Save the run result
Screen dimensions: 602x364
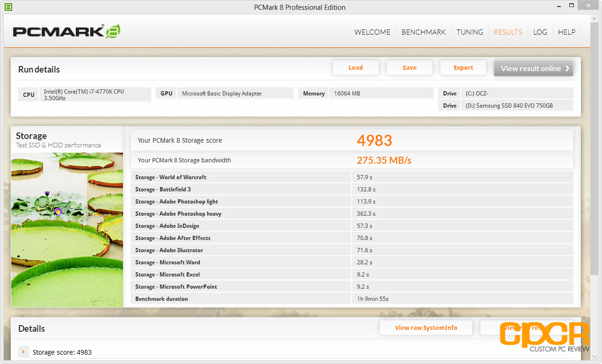tap(409, 67)
